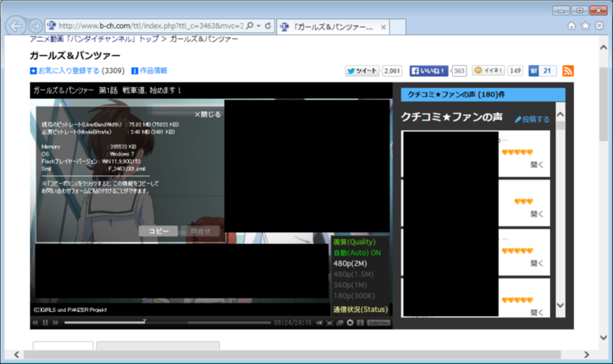Click the mixi イイネ！ button

(x=489, y=71)
